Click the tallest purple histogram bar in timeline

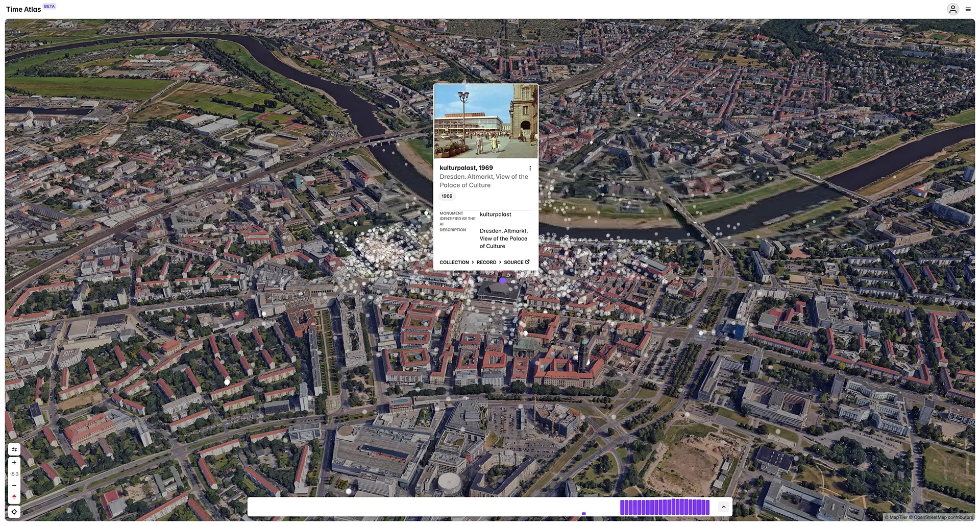674,507
